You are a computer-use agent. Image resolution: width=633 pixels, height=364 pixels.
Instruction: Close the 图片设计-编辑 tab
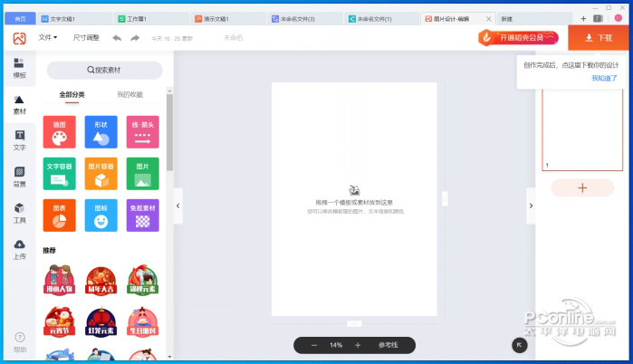tap(488, 19)
